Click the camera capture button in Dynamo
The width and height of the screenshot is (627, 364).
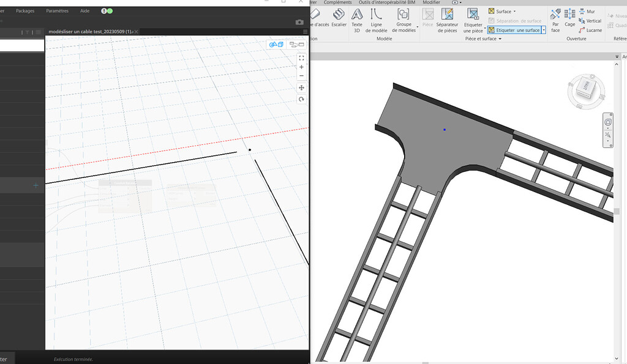tap(299, 22)
